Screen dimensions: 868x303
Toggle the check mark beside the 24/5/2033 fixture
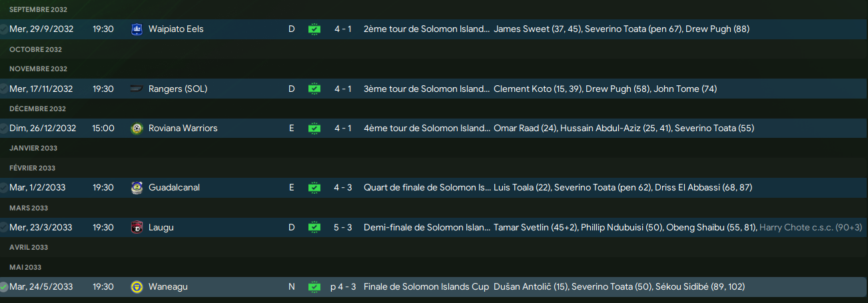[x=4, y=287]
